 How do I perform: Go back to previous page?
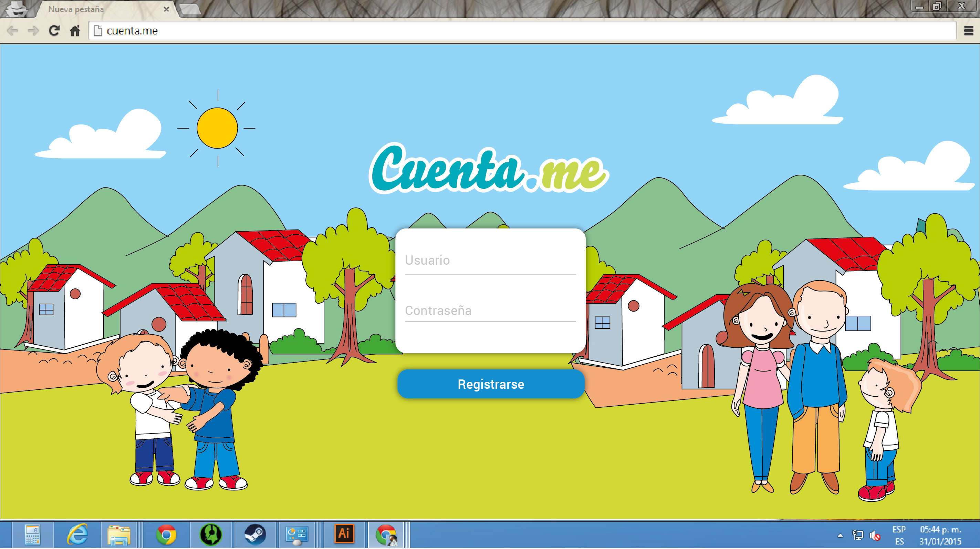(x=12, y=30)
